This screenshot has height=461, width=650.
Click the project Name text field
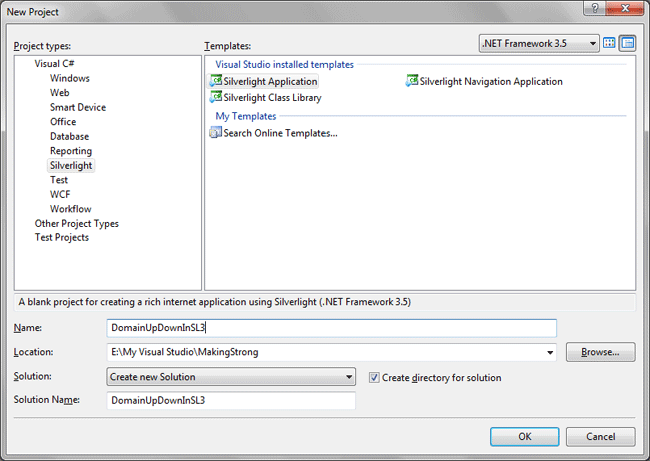[x=331, y=328]
